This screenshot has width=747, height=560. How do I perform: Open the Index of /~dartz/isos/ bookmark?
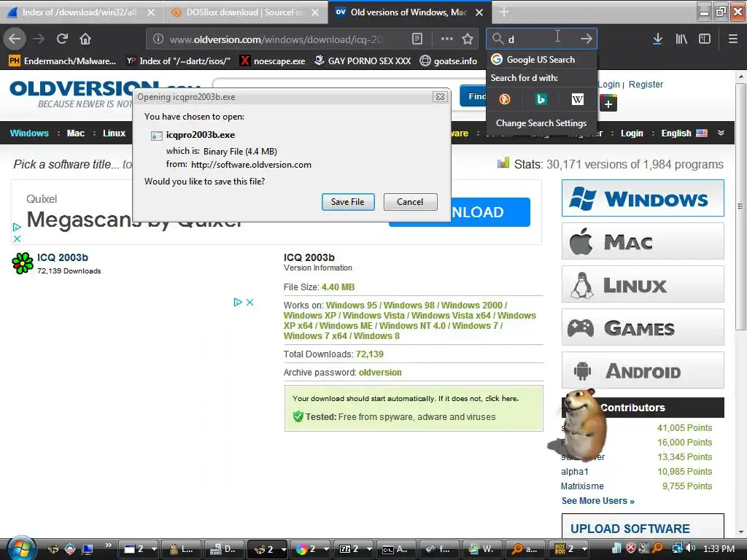[x=178, y=61]
